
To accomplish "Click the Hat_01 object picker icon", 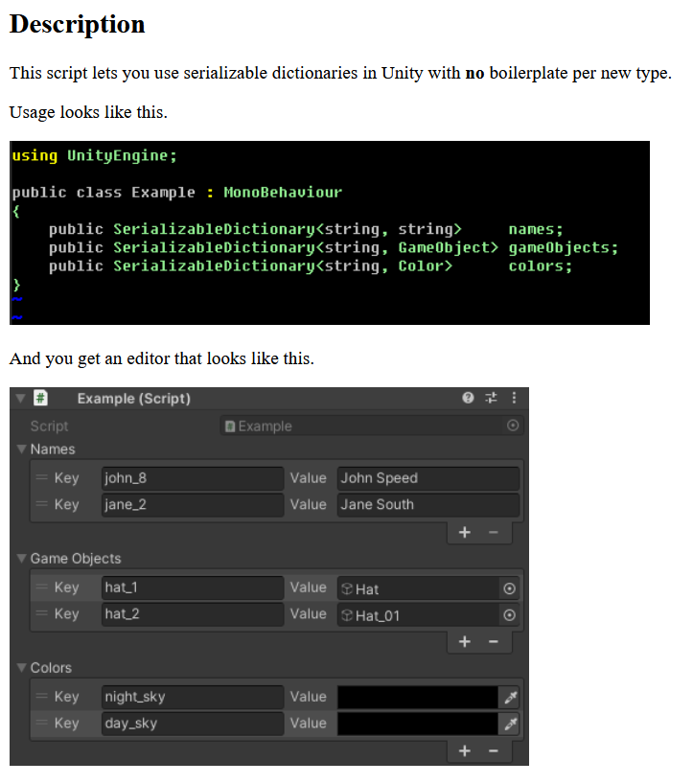I will coord(510,615).
